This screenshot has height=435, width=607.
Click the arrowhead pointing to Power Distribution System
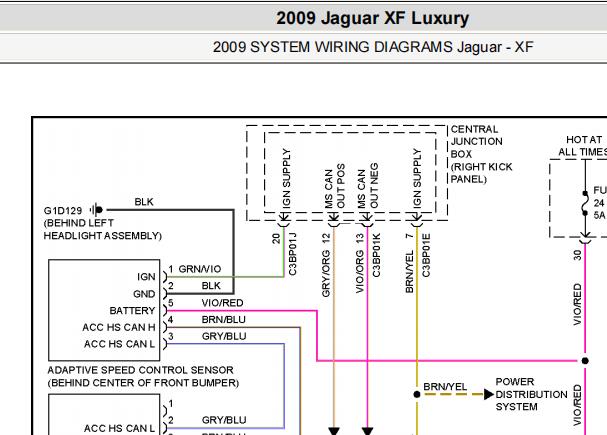pyautogui.click(x=489, y=394)
